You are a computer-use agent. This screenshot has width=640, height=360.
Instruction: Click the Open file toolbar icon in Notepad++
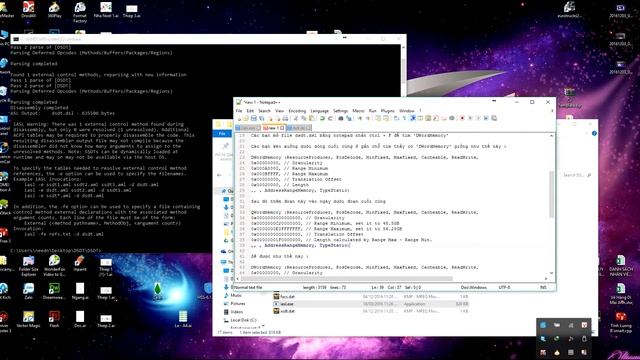tap(246, 118)
